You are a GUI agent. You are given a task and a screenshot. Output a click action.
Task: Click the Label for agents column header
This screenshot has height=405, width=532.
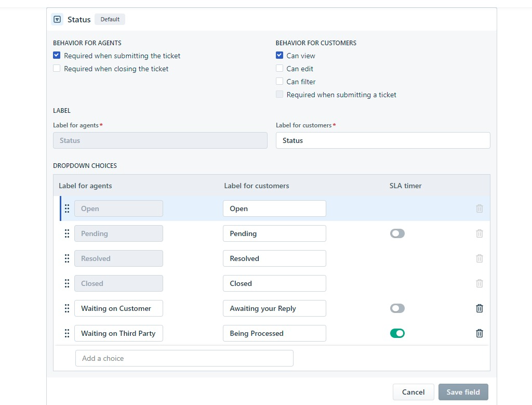[85, 186]
